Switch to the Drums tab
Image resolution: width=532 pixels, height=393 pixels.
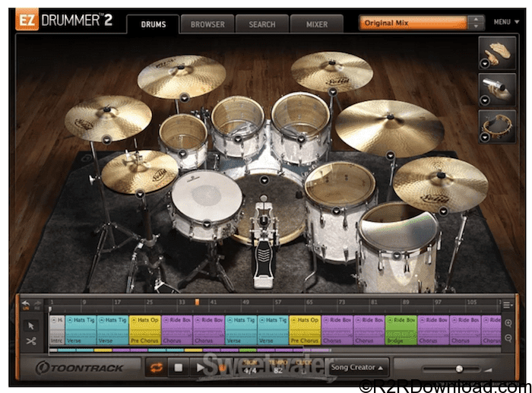tap(153, 24)
